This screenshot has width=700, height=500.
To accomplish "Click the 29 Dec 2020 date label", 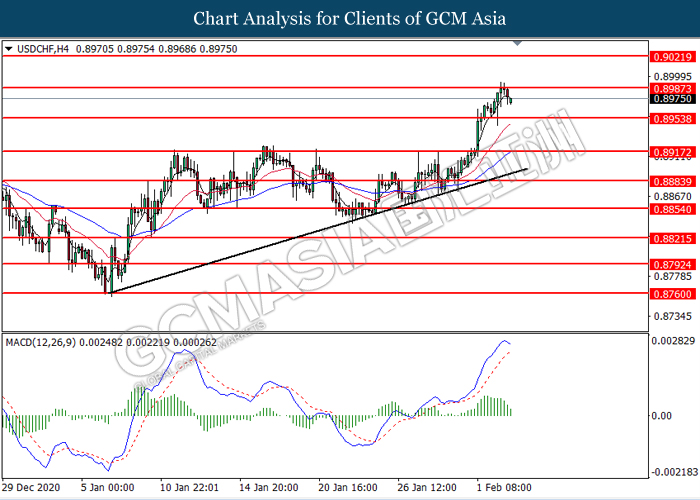I will coord(33,489).
